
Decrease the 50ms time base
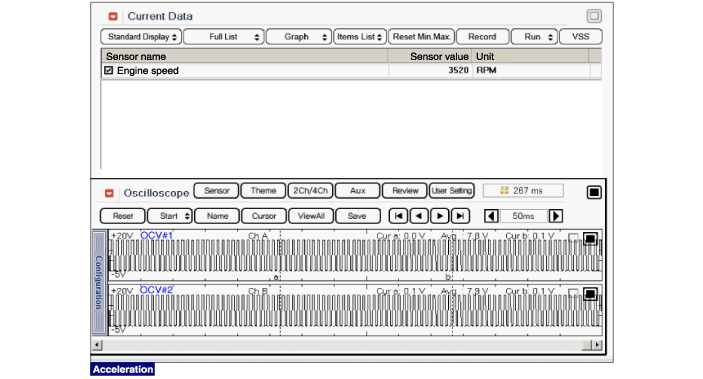pyautogui.click(x=491, y=216)
